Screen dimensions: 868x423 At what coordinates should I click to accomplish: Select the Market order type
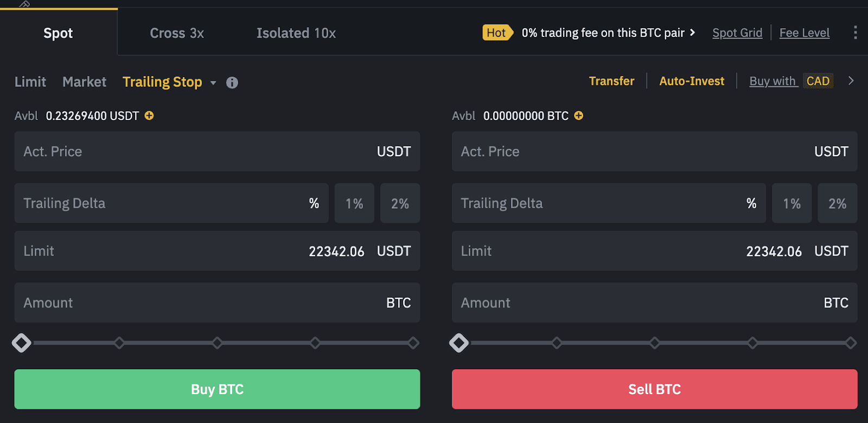click(x=85, y=82)
